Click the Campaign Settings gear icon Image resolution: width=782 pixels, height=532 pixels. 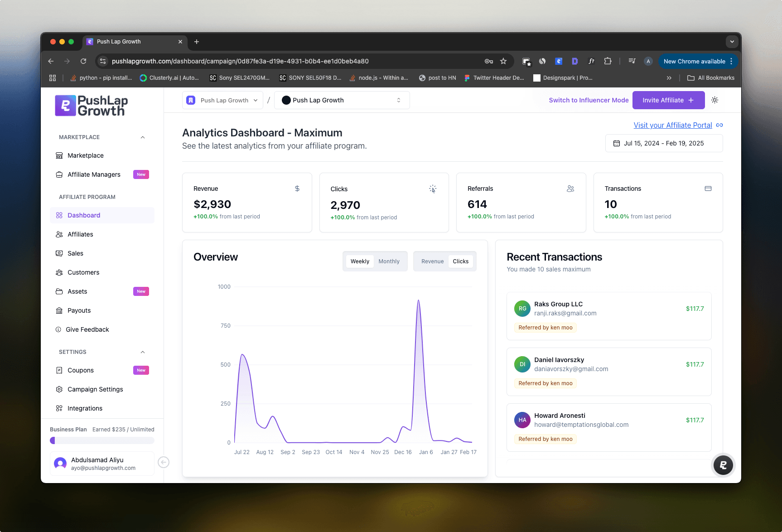(x=59, y=389)
